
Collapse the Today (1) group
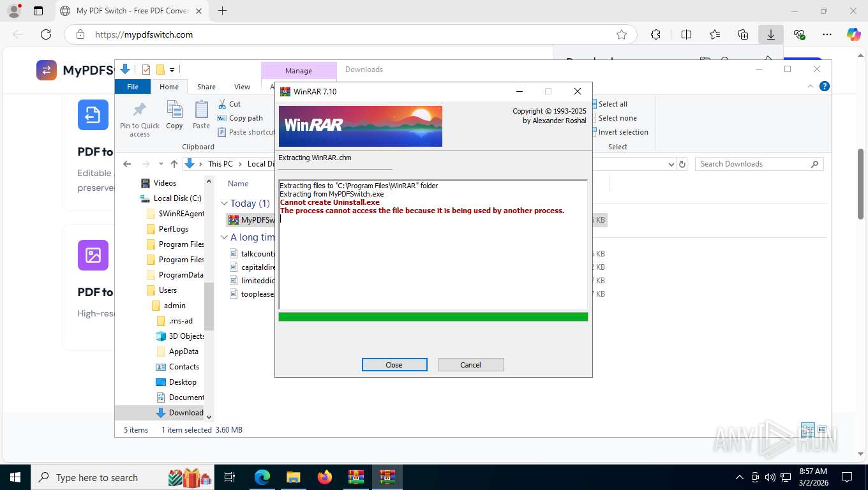pos(224,204)
